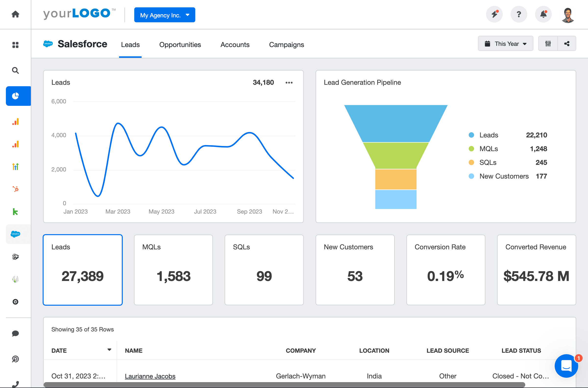The width and height of the screenshot is (588, 388).
Task: Open the search icon in the sidebar
Action: click(15, 71)
